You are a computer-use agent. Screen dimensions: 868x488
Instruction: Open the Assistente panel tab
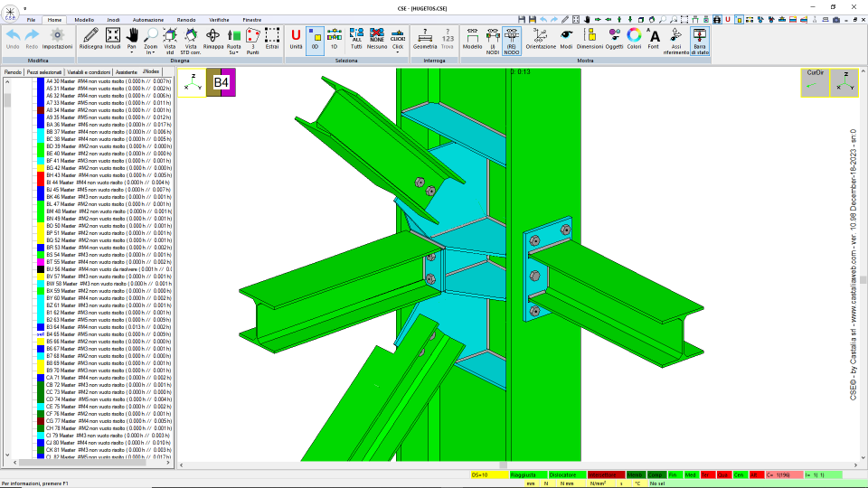tap(127, 72)
